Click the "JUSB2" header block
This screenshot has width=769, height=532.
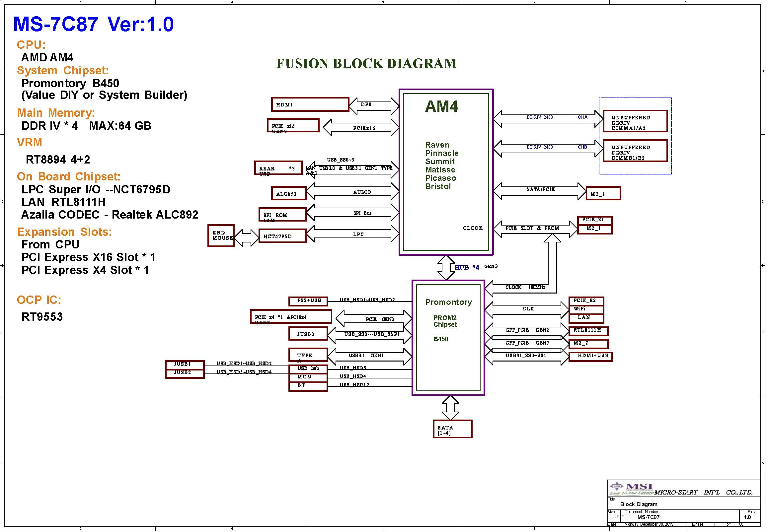pos(185,374)
